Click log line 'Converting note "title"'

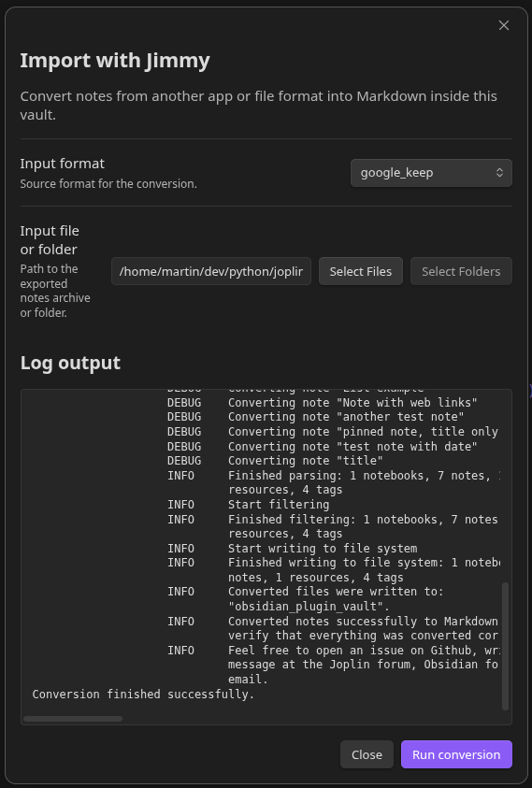[305, 460]
